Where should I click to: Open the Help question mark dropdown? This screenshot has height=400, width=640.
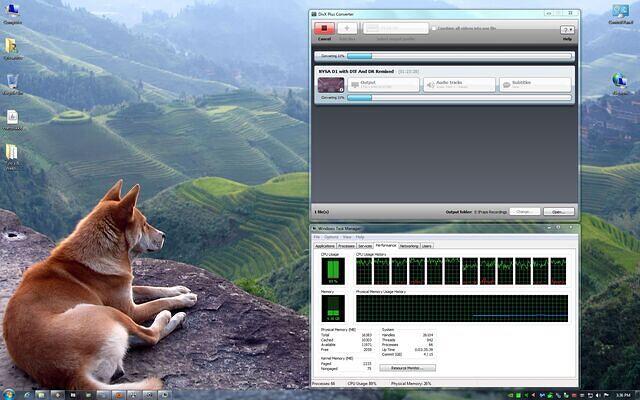(x=567, y=31)
